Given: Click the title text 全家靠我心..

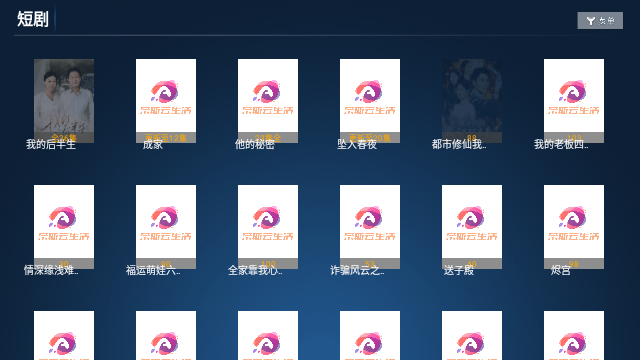Looking at the screenshot, I should [255, 271].
